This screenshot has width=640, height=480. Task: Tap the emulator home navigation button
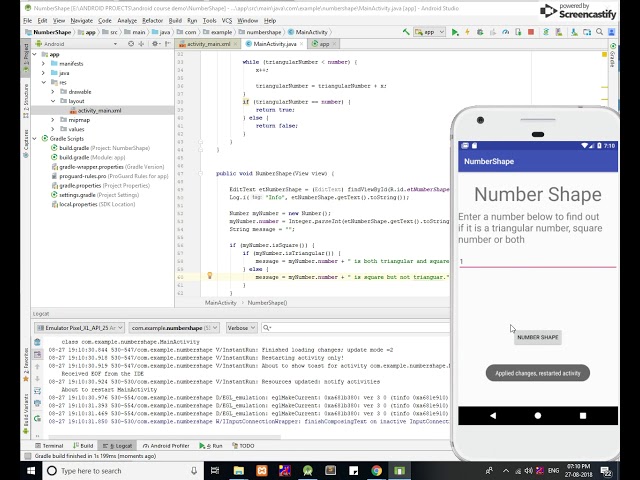[x=538, y=416]
